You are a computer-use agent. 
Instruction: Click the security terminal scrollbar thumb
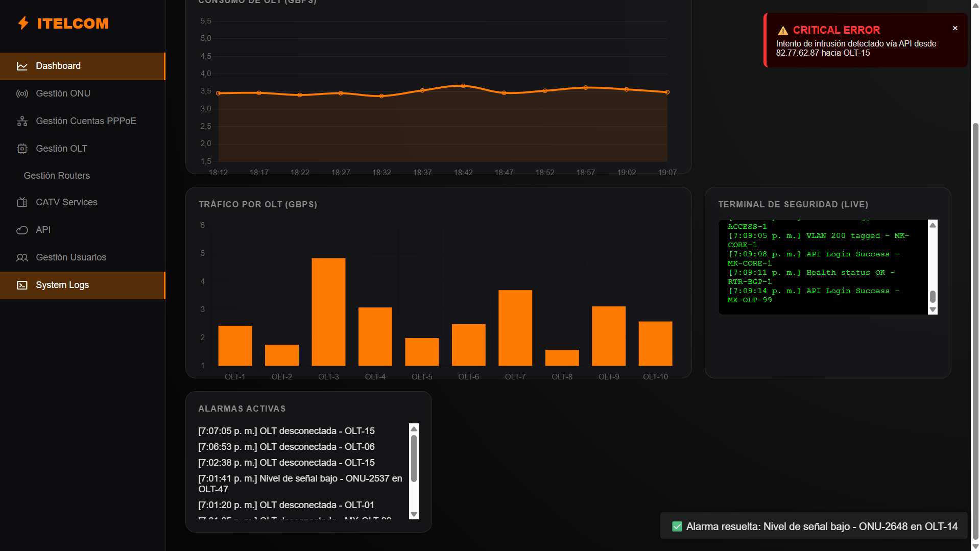pyautogui.click(x=933, y=296)
